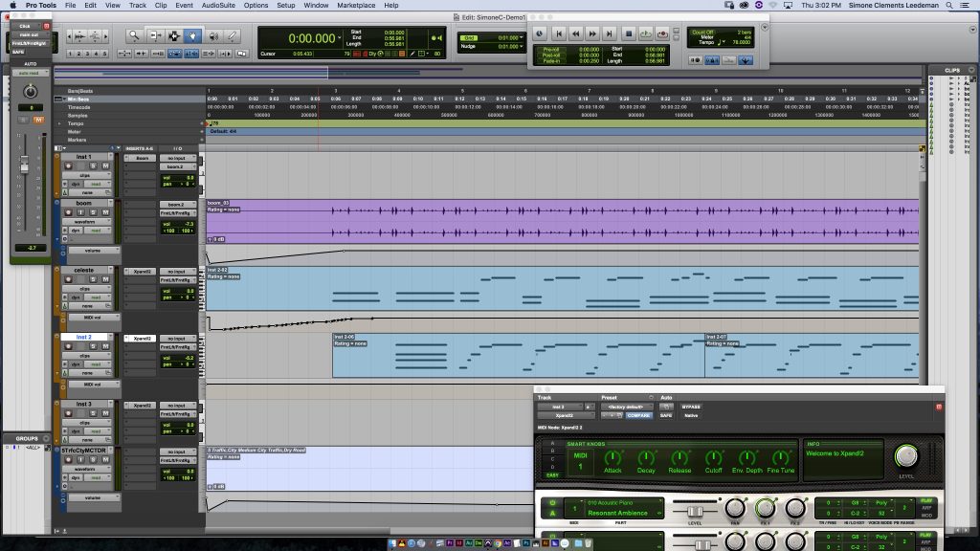Click the horizontal zoom in arrow

pyautogui.click(x=105, y=36)
